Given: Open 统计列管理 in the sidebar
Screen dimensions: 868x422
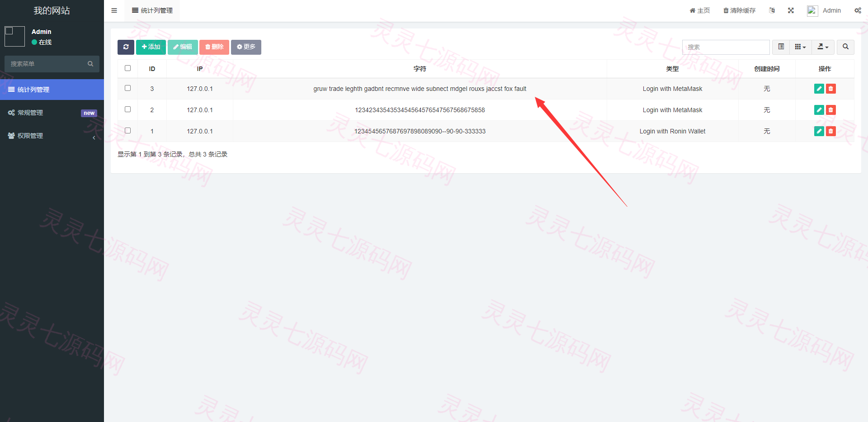Looking at the screenshot, I should coord(52,90).
